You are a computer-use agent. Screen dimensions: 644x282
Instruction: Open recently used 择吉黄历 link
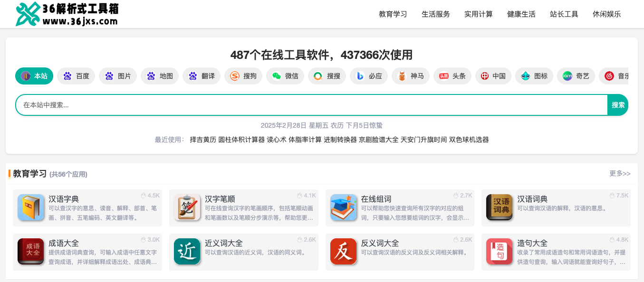tap(203, 140)
